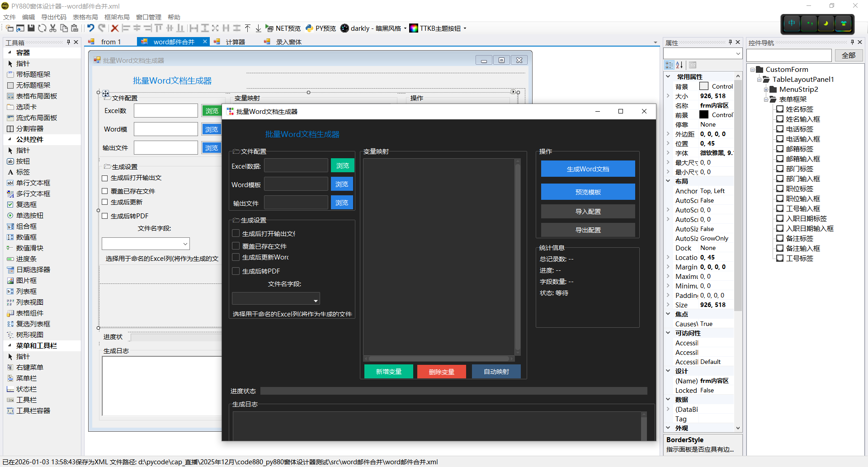Click the Cut scissors icon
Viewport: 868px width, 467px height.
click(x=53, y=28)
